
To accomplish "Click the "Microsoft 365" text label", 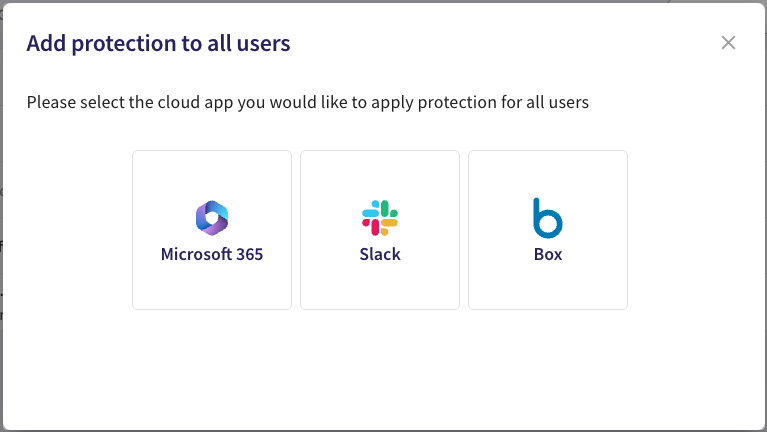I will click(x=212, y=254).
